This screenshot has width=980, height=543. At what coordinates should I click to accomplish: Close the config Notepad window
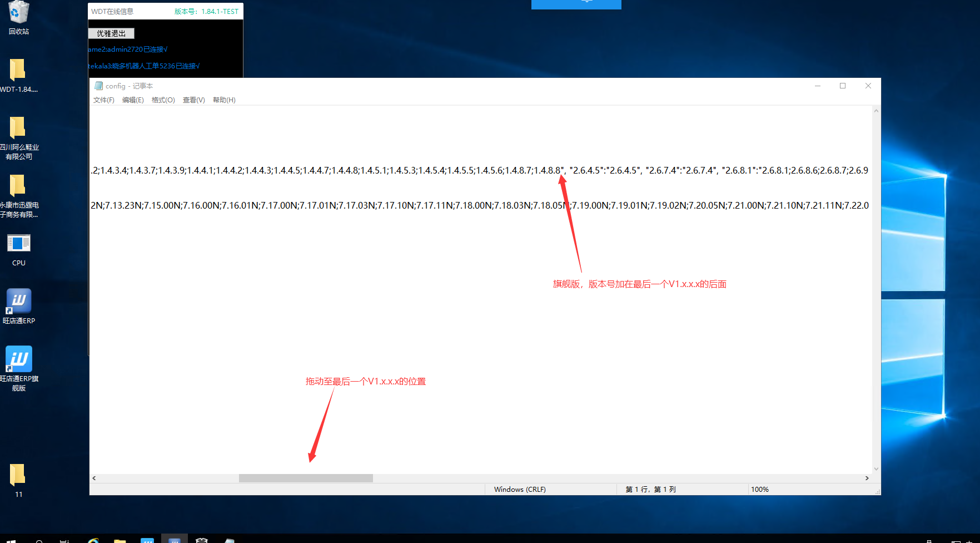(868, 86)
